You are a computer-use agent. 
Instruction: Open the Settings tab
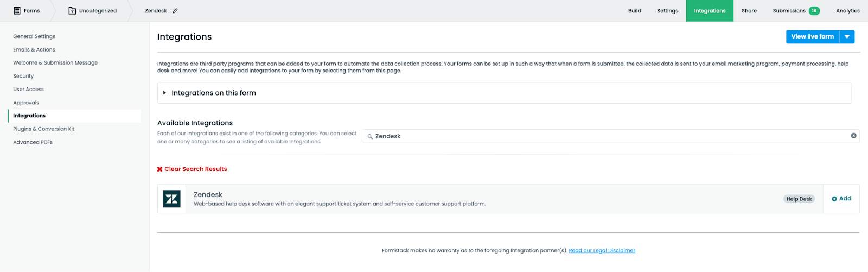(x=667, y=11)
